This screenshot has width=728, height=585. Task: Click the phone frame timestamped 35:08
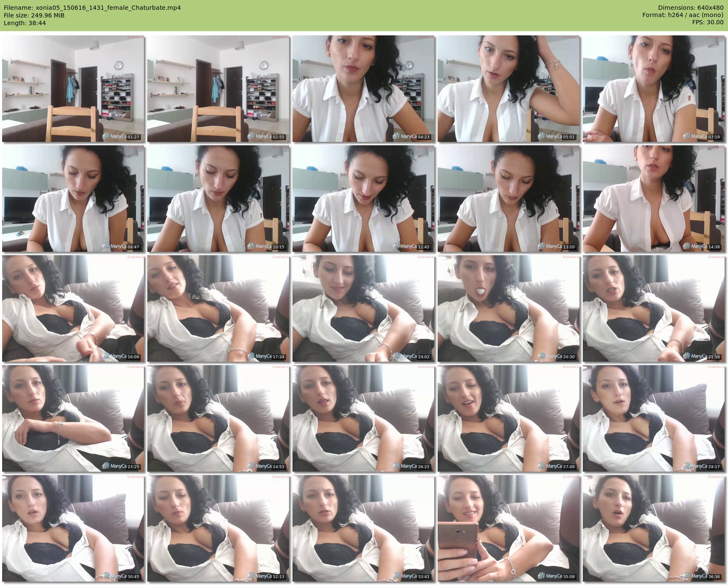508,528
